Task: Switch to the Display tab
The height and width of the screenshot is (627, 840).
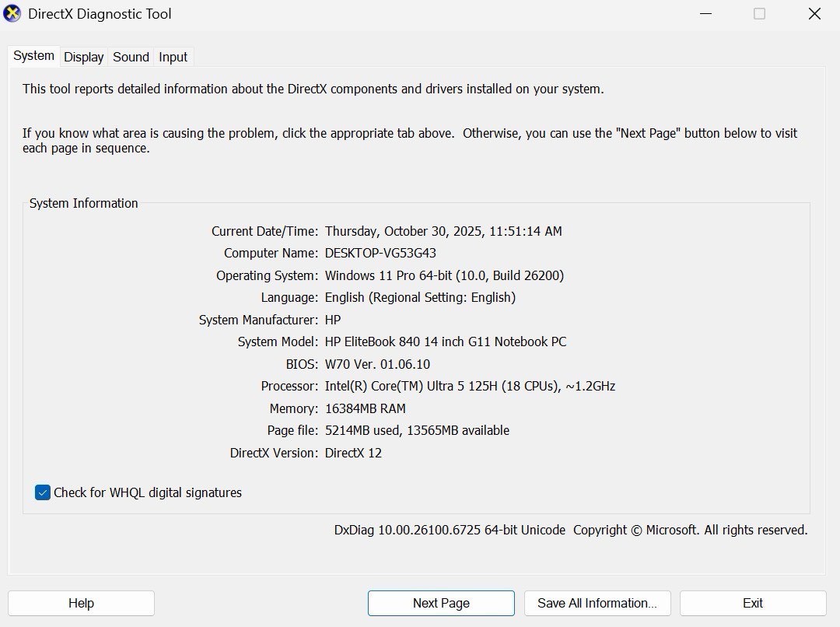Action: pos(82,57)
